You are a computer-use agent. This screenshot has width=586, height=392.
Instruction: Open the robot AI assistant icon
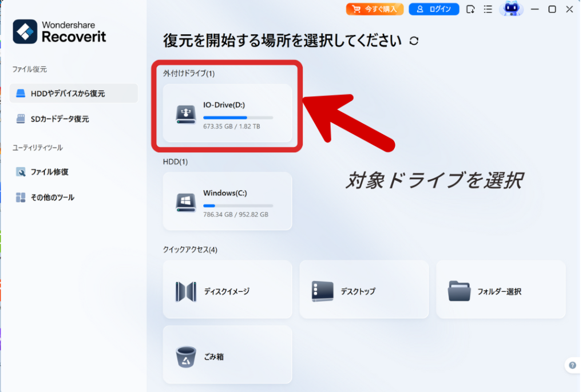[510, 9]
